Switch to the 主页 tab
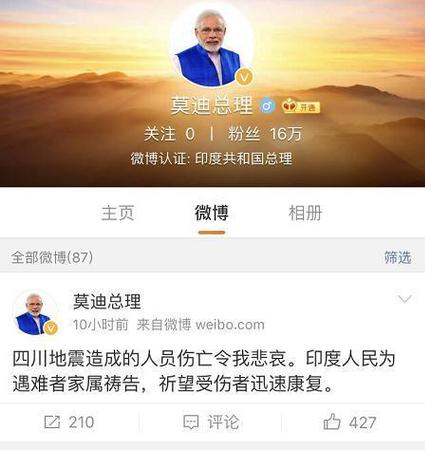425x450 pixels. [118, 213]
